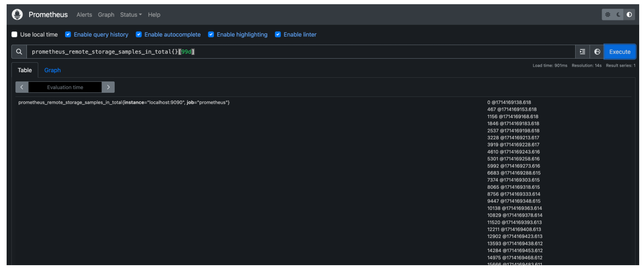Image resolution: width=644 pixels, height=270 pixels.
Task: Disable Enable highlighting checkbox
Action: (211, 34)
